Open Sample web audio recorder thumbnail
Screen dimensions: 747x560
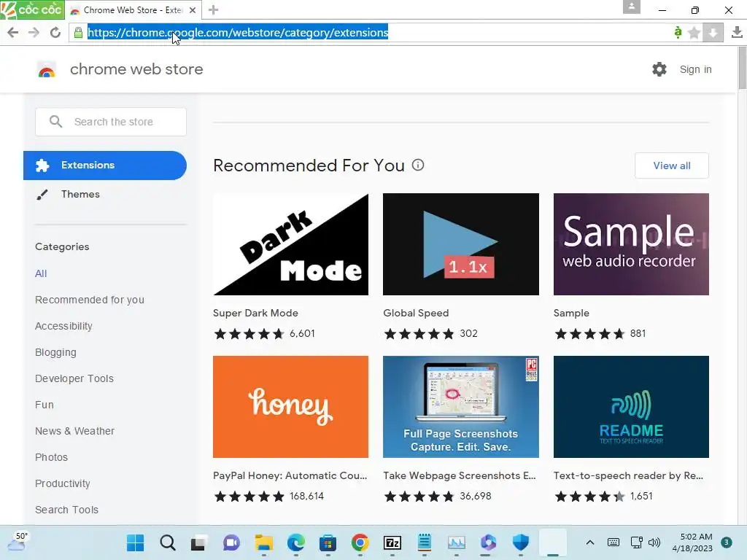coord(631,244)
